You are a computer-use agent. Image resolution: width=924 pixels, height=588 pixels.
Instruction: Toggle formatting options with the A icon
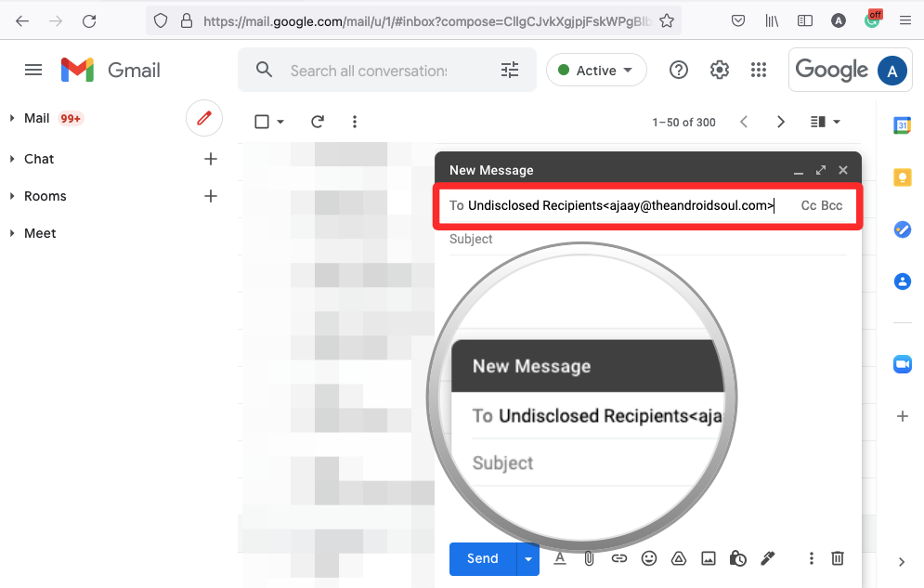(560, 558)
